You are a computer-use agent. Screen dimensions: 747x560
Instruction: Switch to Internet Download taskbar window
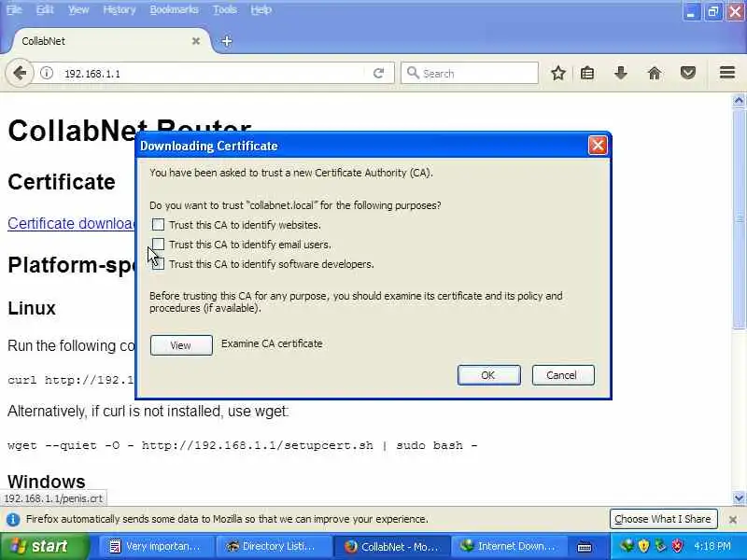point(508,546)
